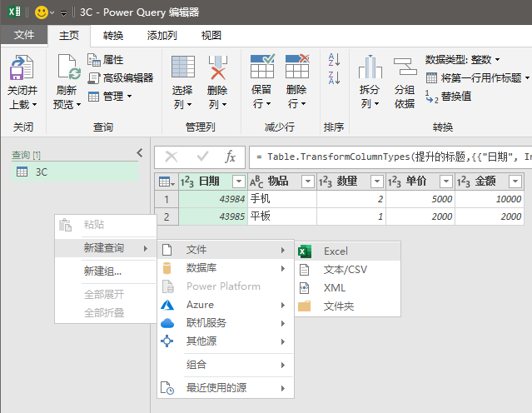Open query Properties (属性)
The height and width of the screenshot is (413, 532).
click(x=105, y=60)
